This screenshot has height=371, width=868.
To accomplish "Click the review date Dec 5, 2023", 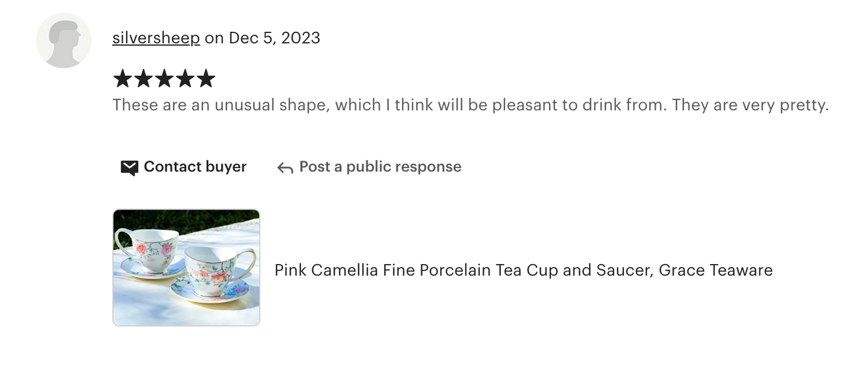I will pos(274,38).
